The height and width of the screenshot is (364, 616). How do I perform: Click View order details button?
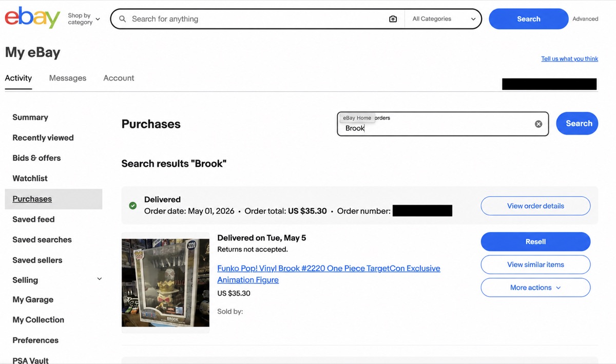(x=535, y=206)
